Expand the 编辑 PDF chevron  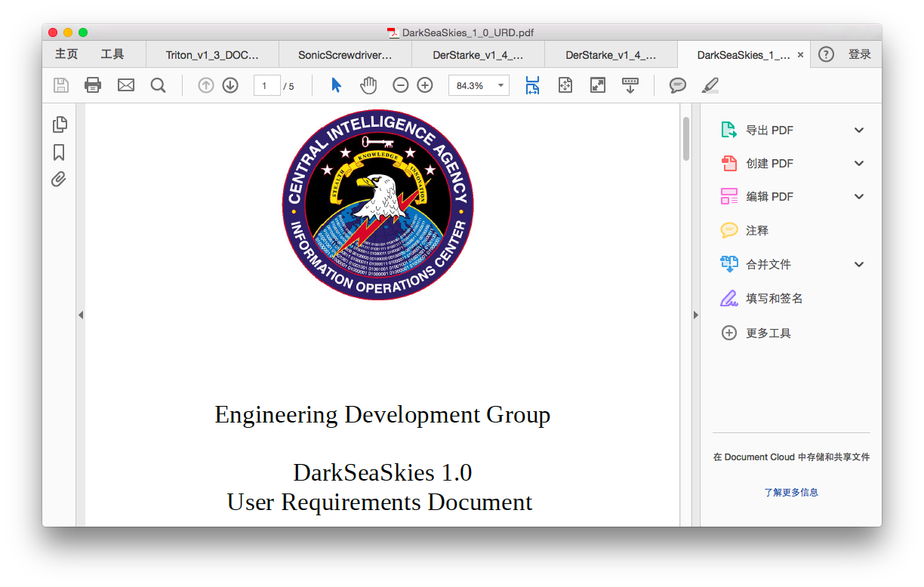[x=859, y=196]
